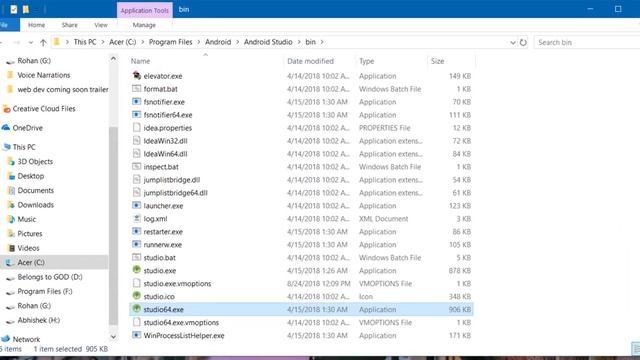Viewport: 640px width, 360px height.
Task: Sort files by Name column header
Action: 205,61
